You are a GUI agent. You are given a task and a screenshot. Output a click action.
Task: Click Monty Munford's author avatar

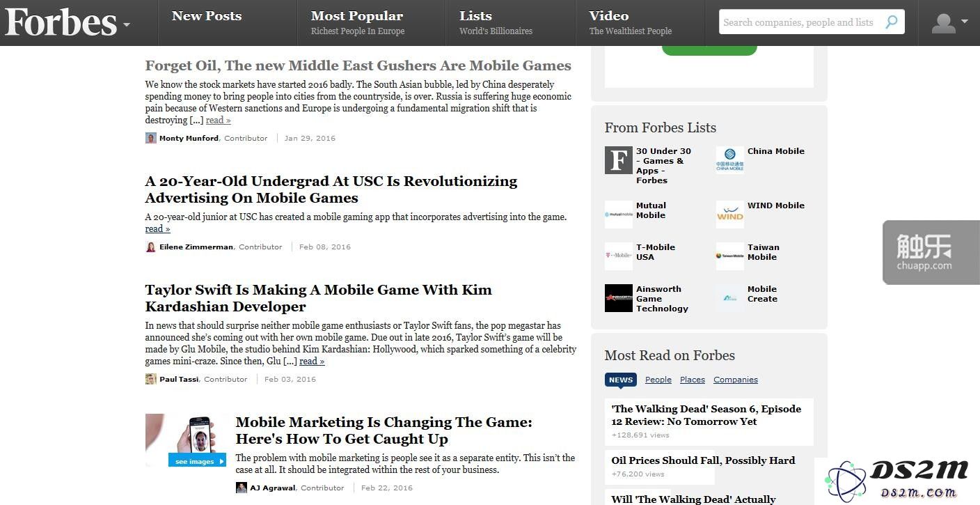pyautogui.click(x=150, y=138)
